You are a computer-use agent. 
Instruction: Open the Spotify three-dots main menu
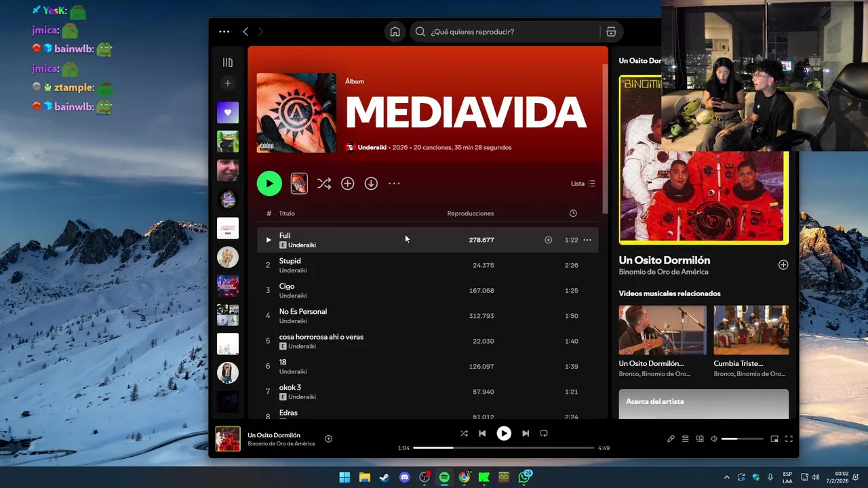[x=224, y=32]
